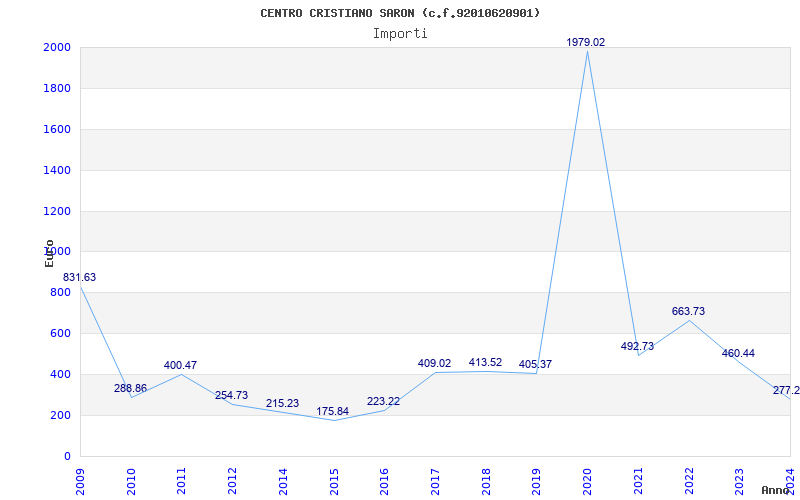Click the 1600 y-axis tick label
Viewport: 800px width, 500px height.
[x=57, y=129]
